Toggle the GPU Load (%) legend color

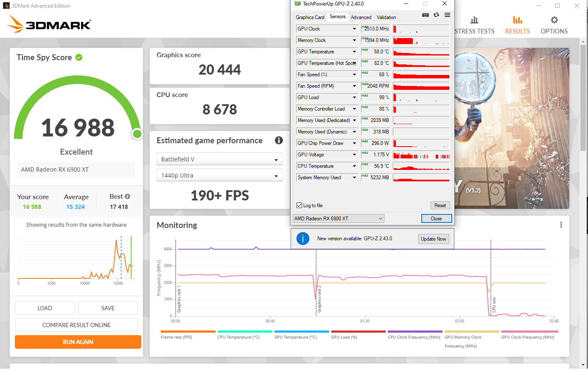coord(358,331)
